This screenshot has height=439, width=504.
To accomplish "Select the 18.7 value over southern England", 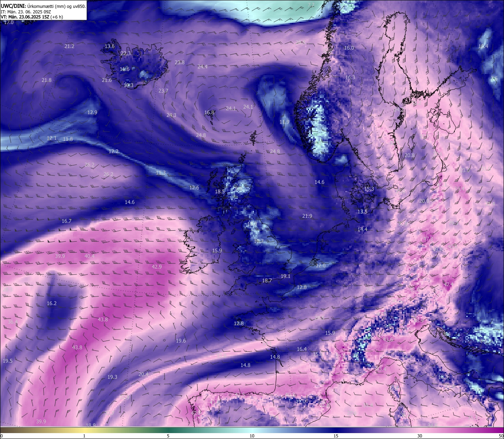I will pos(267,280).
